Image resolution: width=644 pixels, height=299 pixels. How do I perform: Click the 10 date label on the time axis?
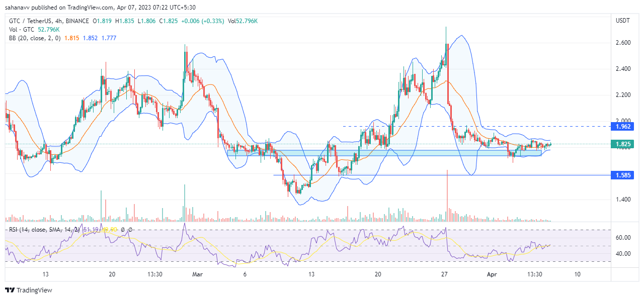pos(578,274)
